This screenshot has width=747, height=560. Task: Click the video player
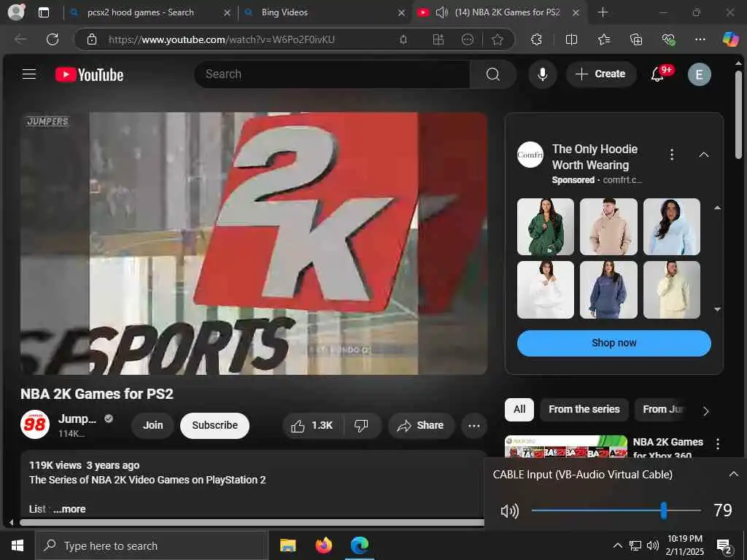tap(254, 244)
